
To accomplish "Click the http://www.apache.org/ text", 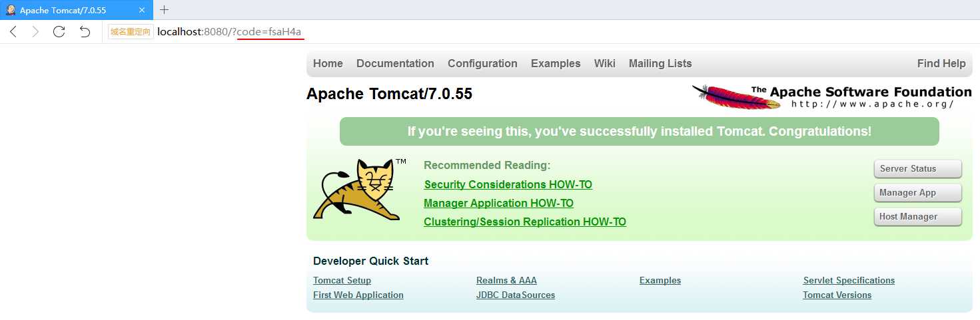I will (873, 104).
